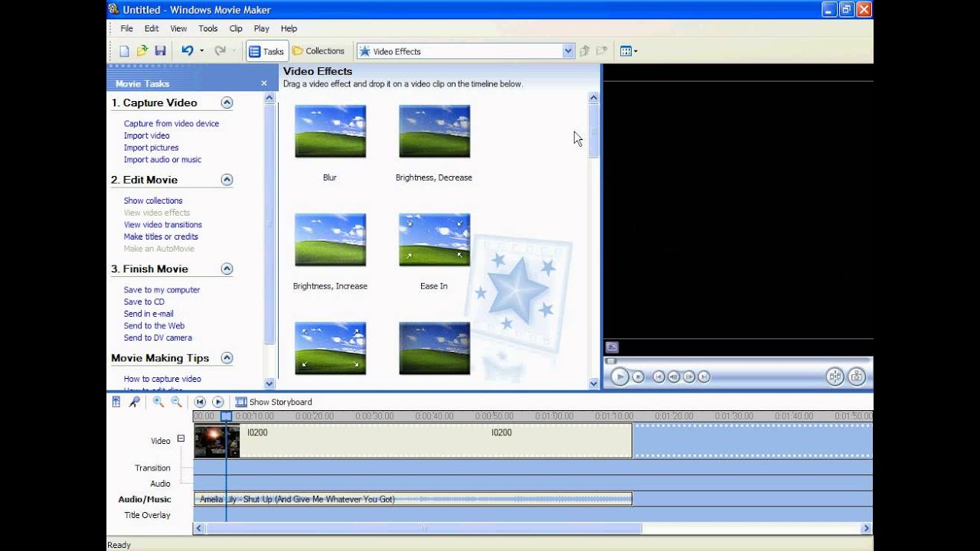980x551 pixels.
Task: Select the Brightness, Decrease effect thumbnail
Action: click(x=434, y=132)
